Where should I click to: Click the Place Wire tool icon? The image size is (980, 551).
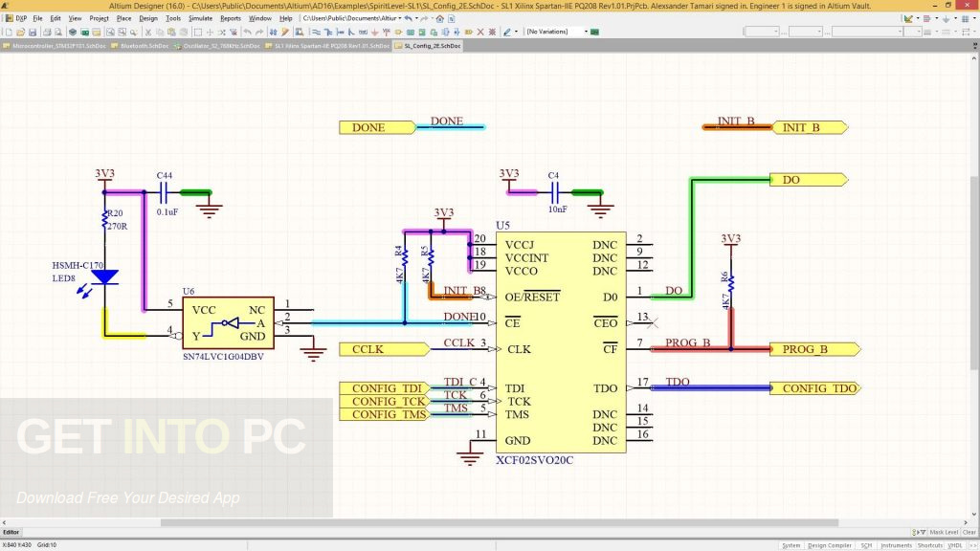315,32
